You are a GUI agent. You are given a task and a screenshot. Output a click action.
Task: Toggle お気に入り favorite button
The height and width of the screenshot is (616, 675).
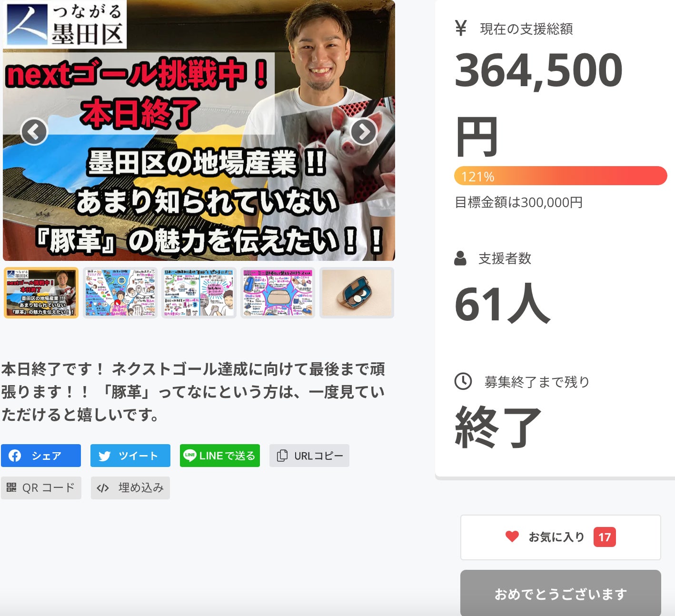pyautogui.click(x=561, y=537)
